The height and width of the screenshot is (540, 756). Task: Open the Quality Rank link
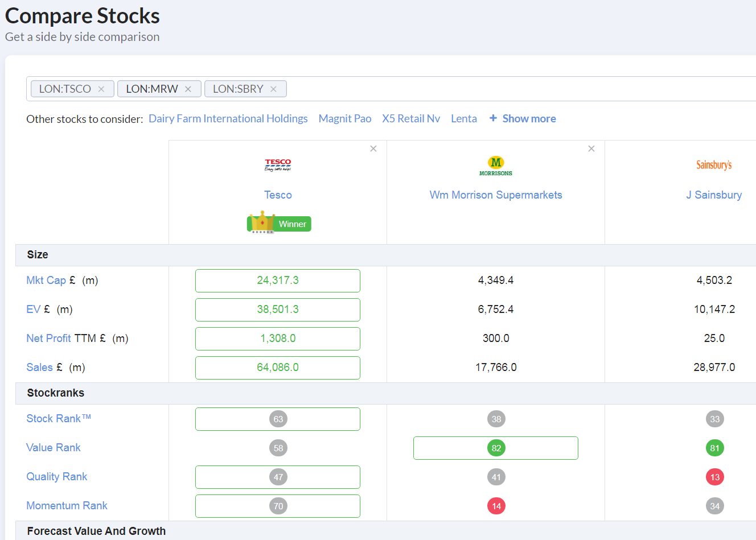[x=57, y=477]
